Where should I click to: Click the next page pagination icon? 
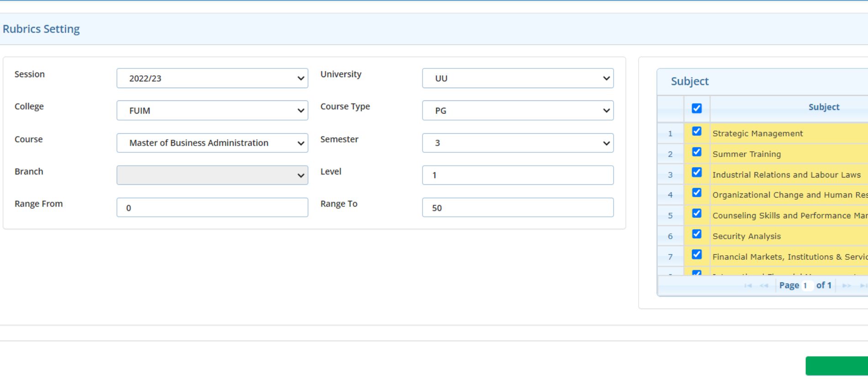tap(847, 286)
